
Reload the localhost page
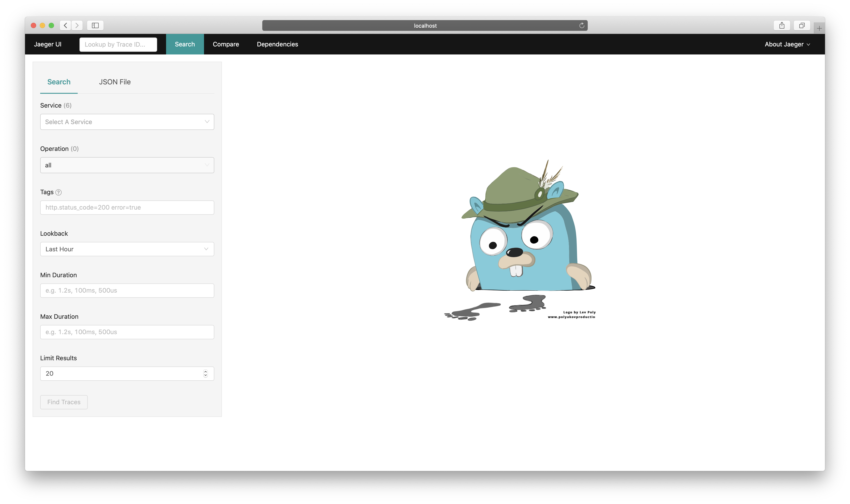(x=581, y=25)
